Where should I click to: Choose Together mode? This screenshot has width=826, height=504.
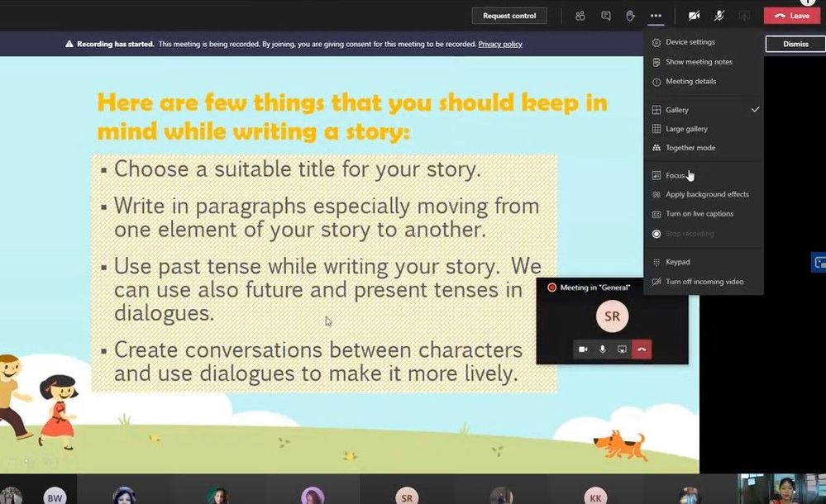(x=704, y=148)
